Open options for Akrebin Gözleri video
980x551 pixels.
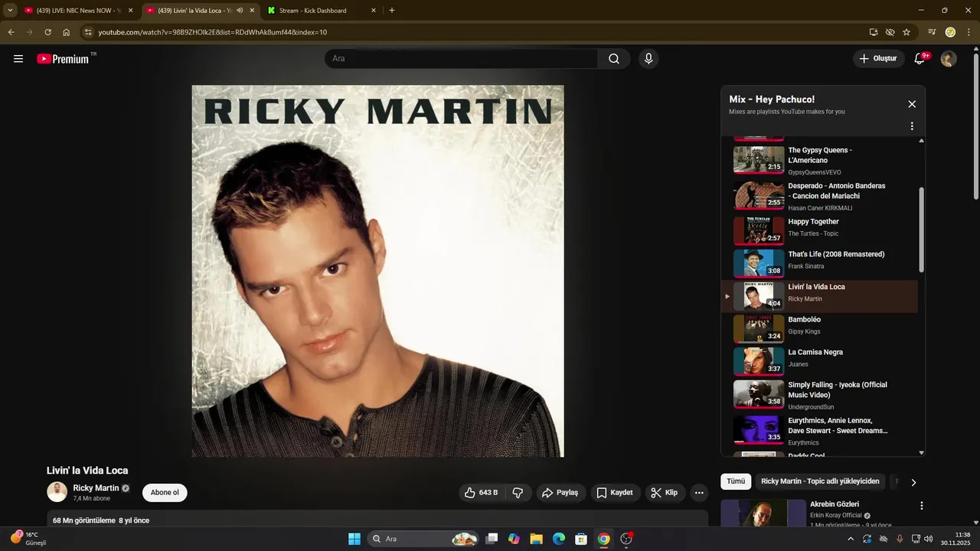(x=922, y=506)
